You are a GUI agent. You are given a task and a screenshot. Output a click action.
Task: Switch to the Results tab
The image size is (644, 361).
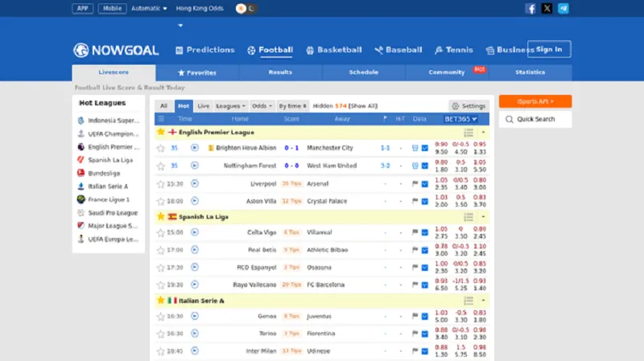[x=280, y=72]
